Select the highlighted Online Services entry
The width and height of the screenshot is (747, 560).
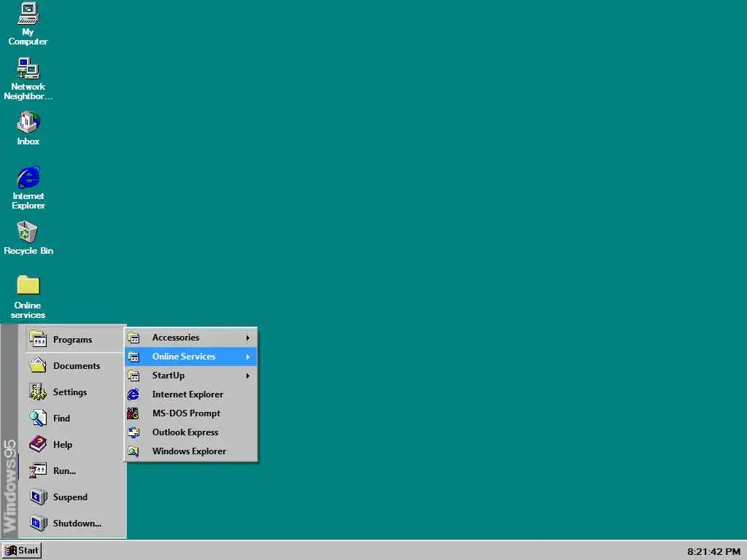pyautogui.click(x=190, y=357)
